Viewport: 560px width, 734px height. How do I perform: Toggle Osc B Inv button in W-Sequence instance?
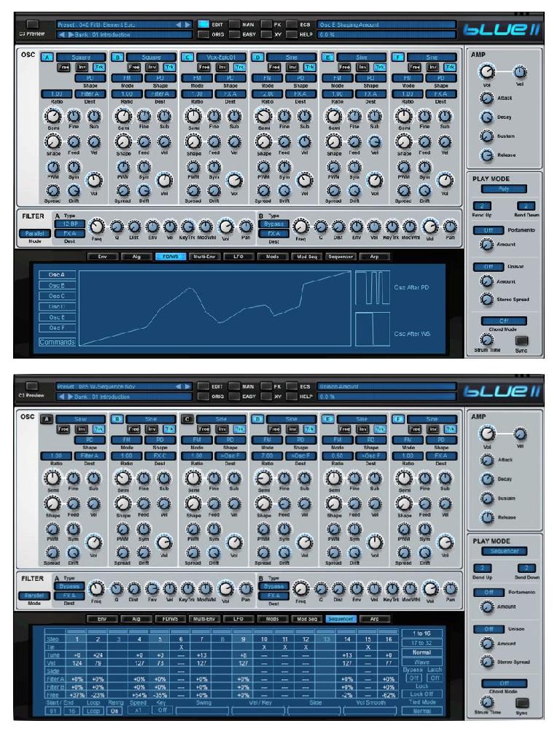click(x=152, y=429)
